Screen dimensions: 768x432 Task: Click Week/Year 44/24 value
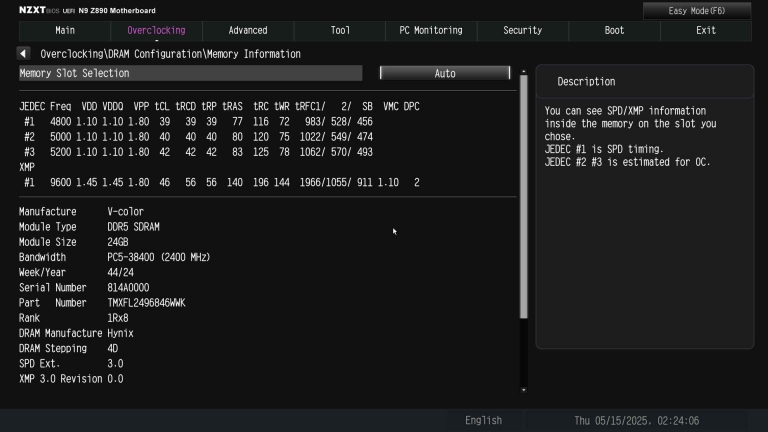120,272
